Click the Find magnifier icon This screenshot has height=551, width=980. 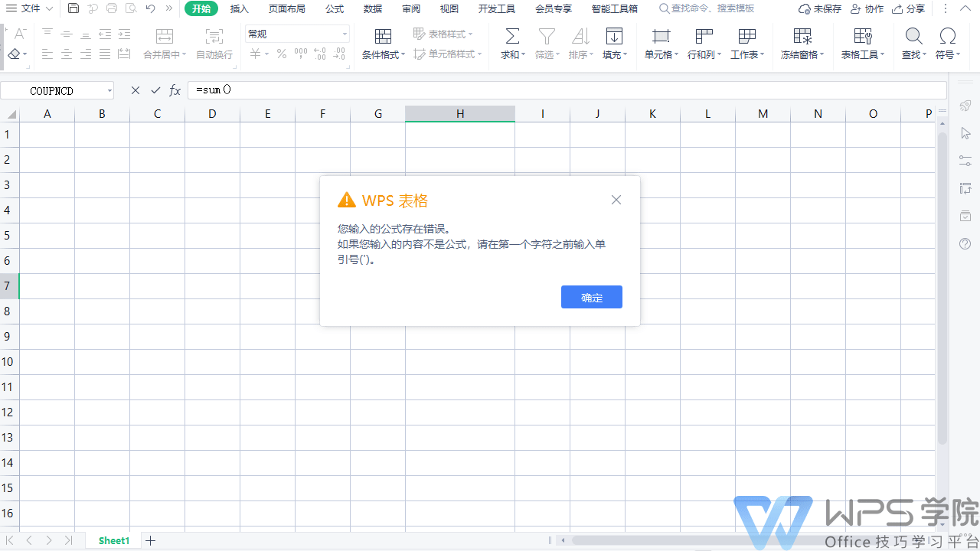coord(913,36)
